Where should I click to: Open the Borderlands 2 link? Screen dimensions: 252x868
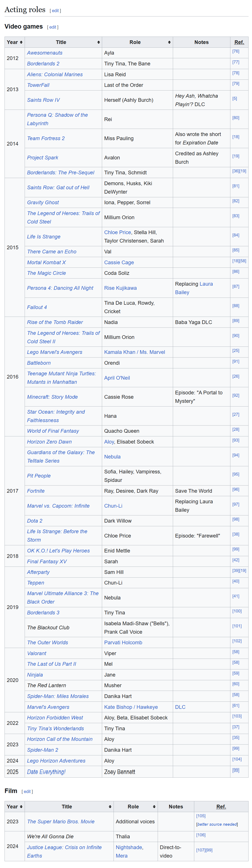coord(43,64)
